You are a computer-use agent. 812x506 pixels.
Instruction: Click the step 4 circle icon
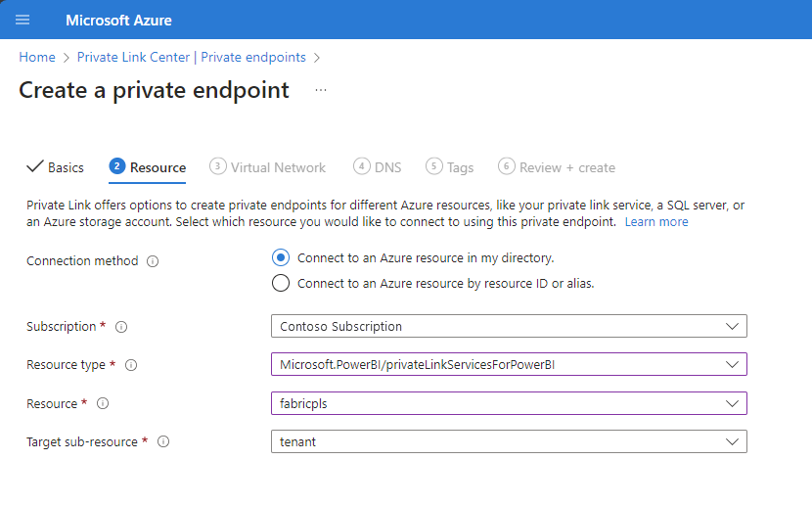click(361, 165)
